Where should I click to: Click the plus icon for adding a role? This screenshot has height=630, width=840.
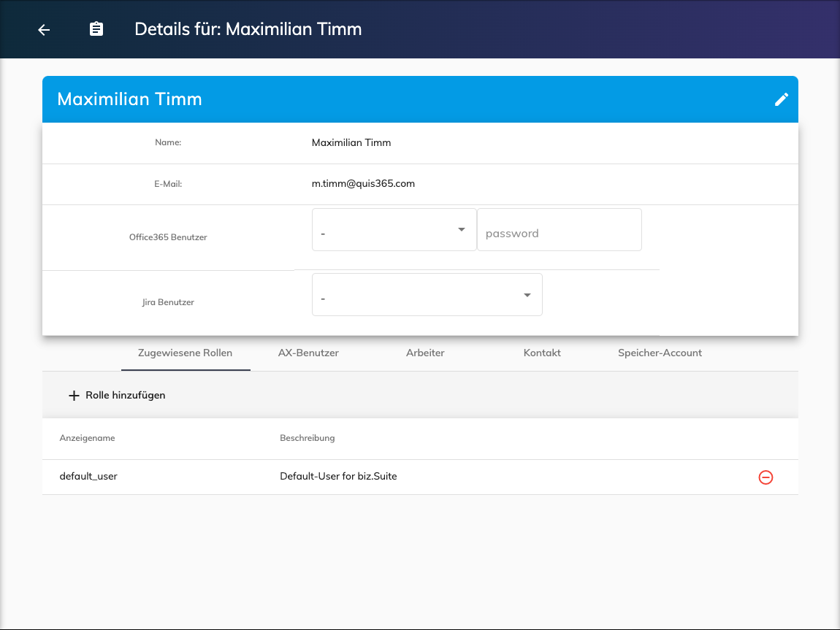coord(74,396)
